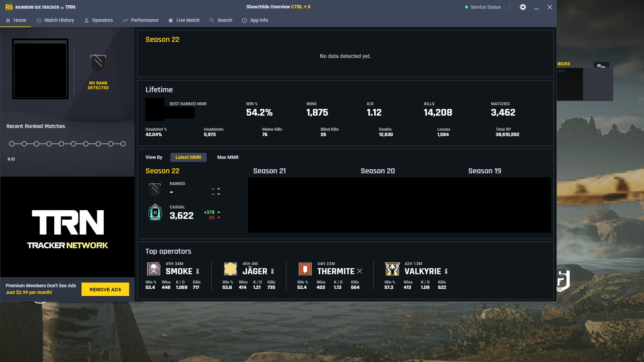This screenshot has height=362, width=644.
Task: Click the ranked shield icon under Season 22
Action: (x=155, y=189)
